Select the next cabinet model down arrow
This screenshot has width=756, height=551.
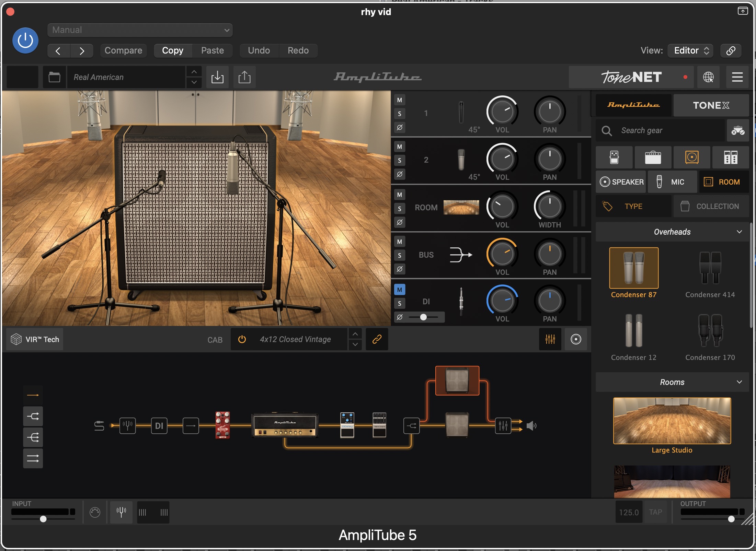[355, 344]
